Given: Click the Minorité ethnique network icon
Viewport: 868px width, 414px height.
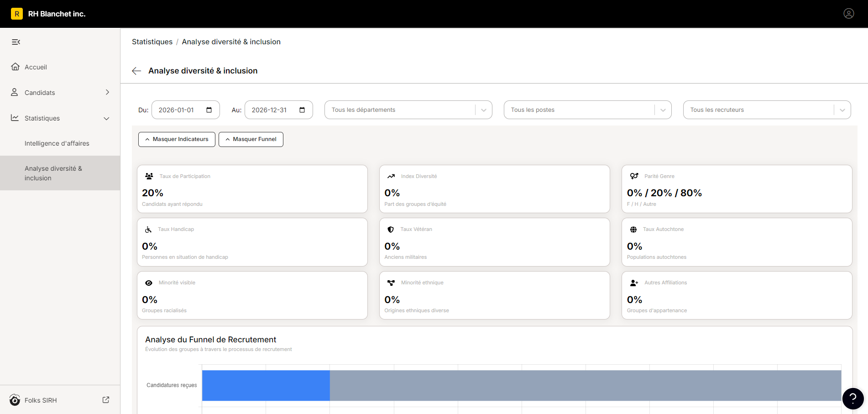Looking at the screenshot, I should pos(391,283).
